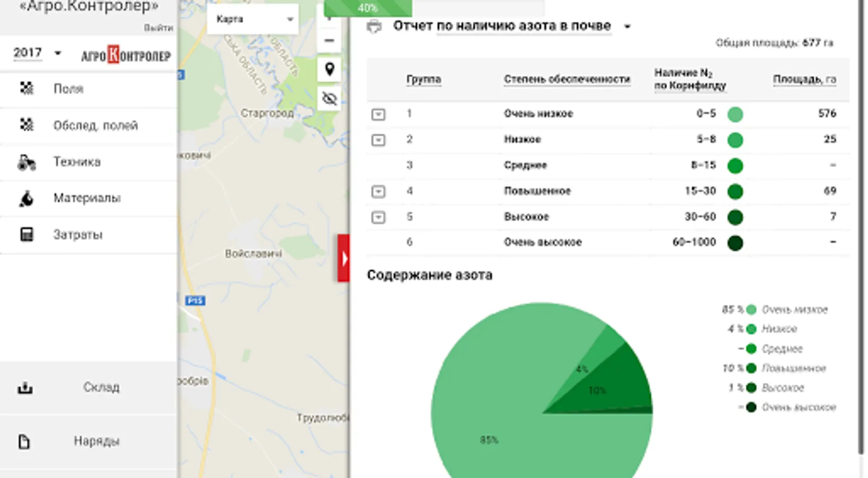868x478 pixels.
Task: Click the Затраты calculator icon
Action: click(27, 234)
